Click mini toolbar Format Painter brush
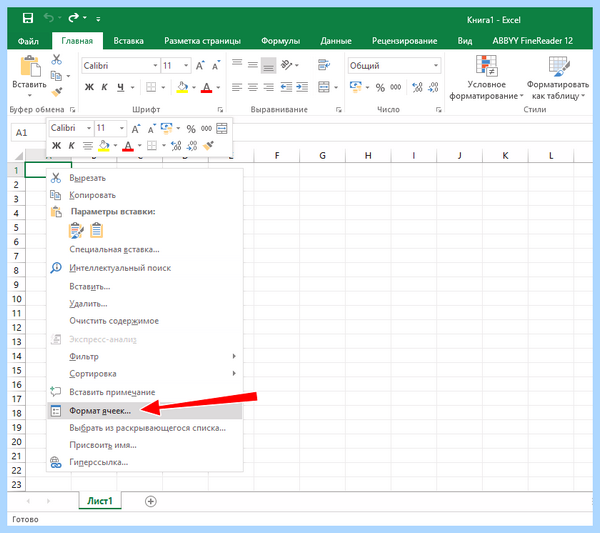The image size is (600, 533). [208, 145]
